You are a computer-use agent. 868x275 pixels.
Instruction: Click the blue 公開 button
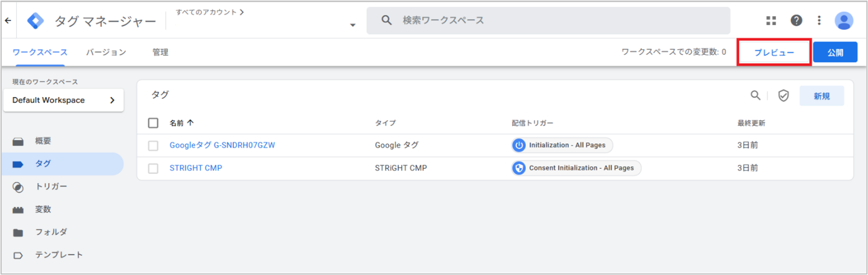[835, 52]
